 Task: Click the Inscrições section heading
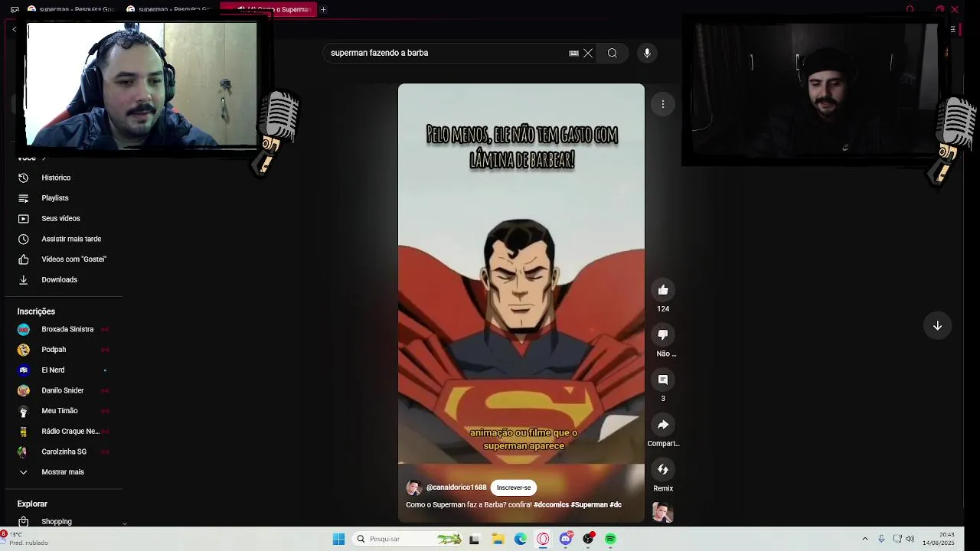[36, 311]
